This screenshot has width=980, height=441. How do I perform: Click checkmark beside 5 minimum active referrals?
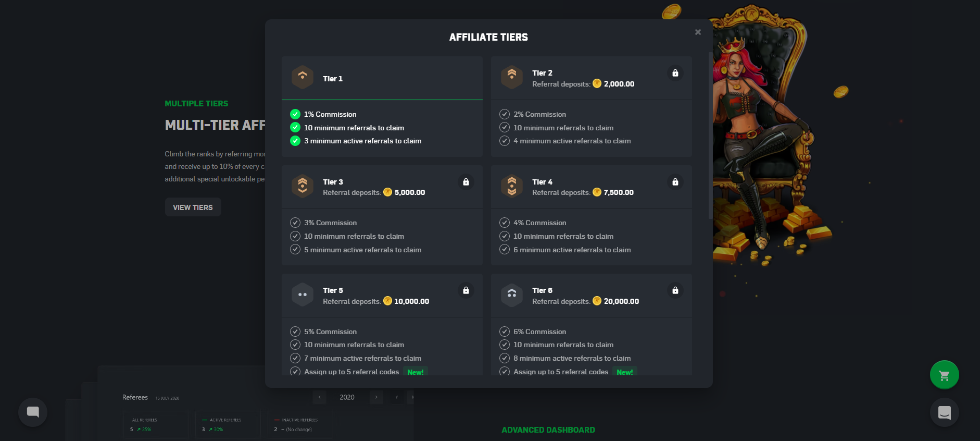(x=295, y=250)
